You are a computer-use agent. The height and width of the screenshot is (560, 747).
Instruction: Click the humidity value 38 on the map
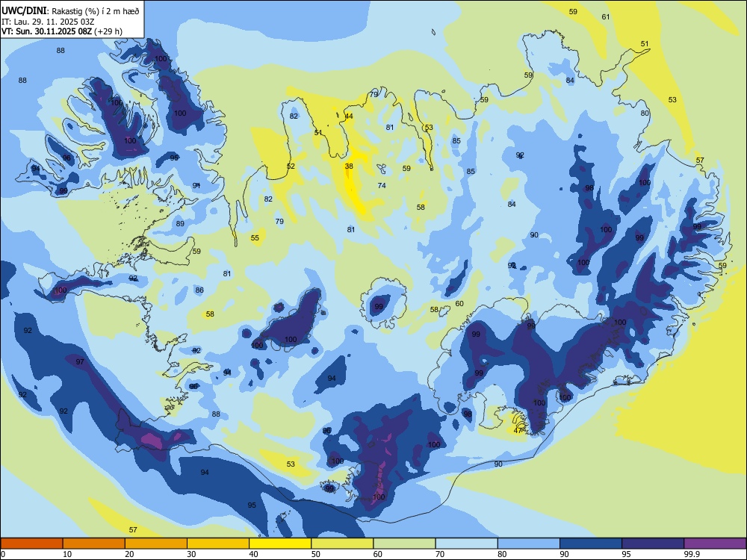349,167
